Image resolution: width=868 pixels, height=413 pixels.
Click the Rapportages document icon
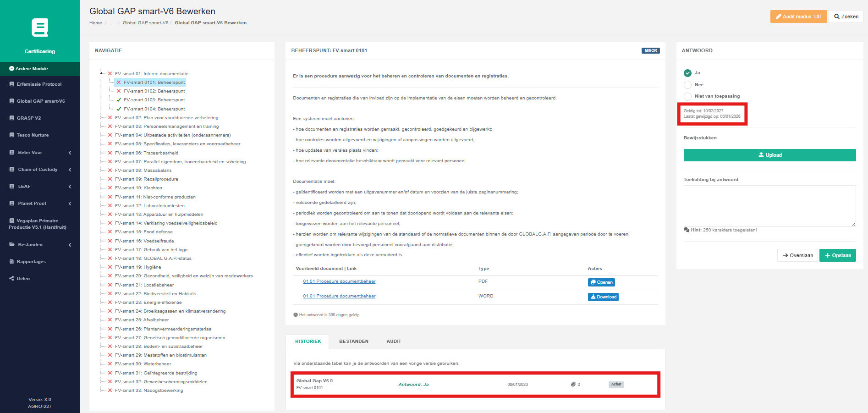12,262
